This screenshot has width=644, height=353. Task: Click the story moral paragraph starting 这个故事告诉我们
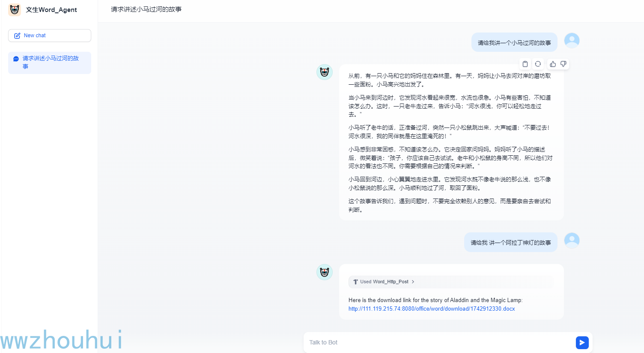(450, 205)
